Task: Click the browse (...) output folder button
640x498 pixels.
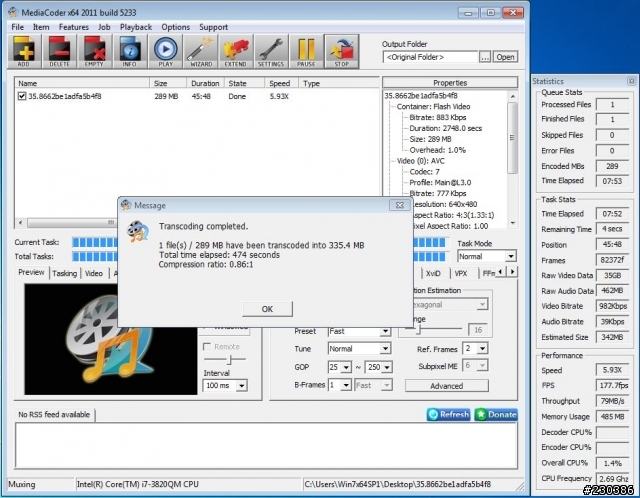Action: (x=485, y=57)
